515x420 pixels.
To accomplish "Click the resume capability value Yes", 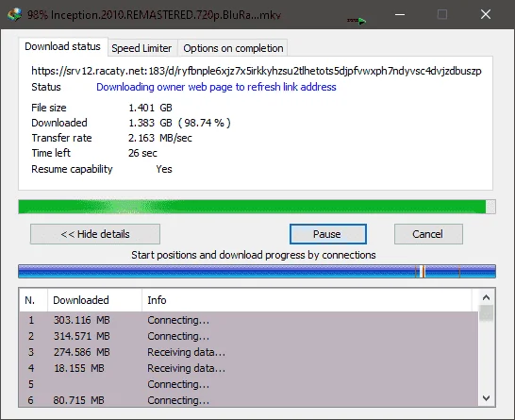I will tap(164, 169).
